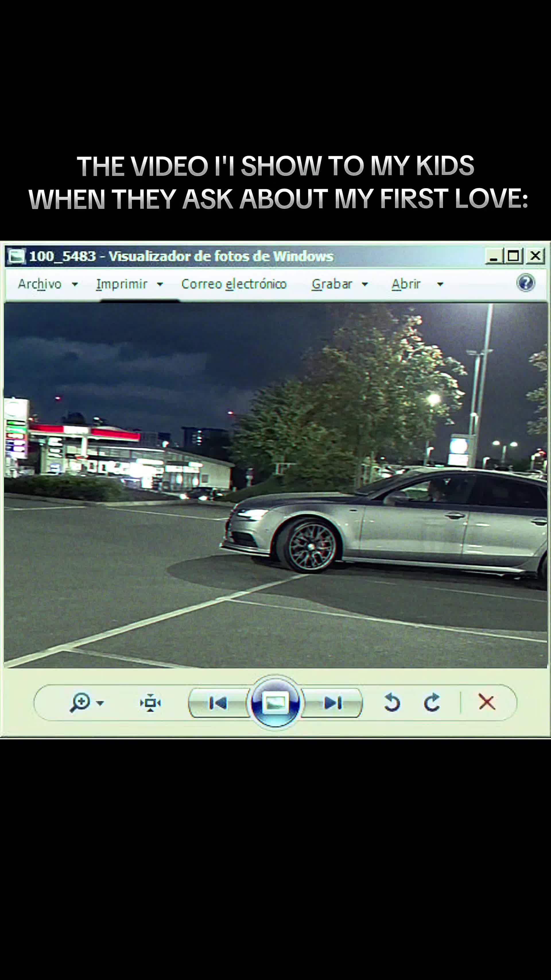551x980 pixels.
Task: Click the magnifier zoom icon
Action: [x=80, y=702]
